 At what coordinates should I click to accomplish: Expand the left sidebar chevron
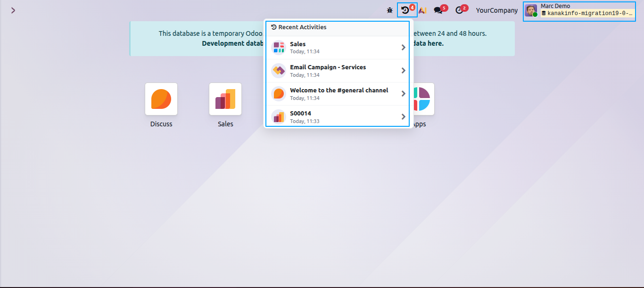[x=13, y=10]
